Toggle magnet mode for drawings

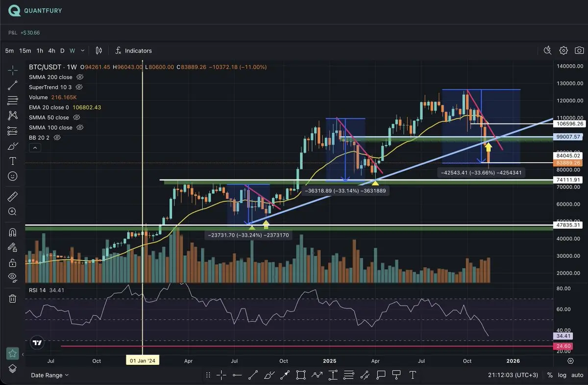coord(13,232)
